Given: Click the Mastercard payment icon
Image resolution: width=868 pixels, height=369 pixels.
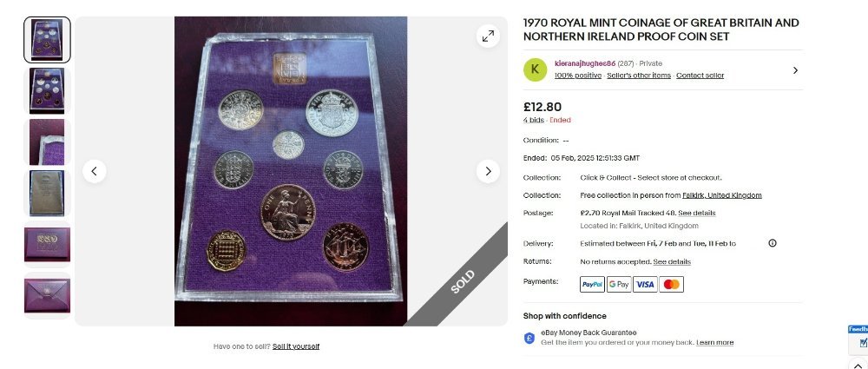Looking at the screenshot, I should click(x=672, y=284).
